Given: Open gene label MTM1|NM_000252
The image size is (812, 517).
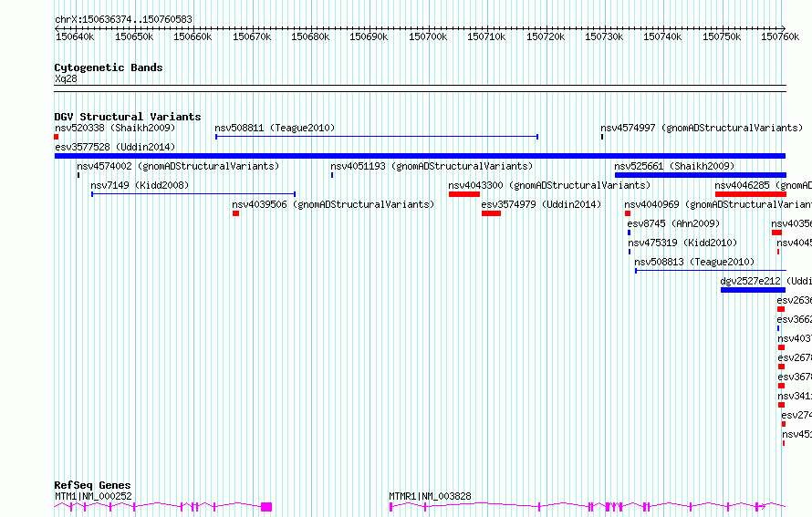Looking at the screenshot, I should [x=93, y=496].
